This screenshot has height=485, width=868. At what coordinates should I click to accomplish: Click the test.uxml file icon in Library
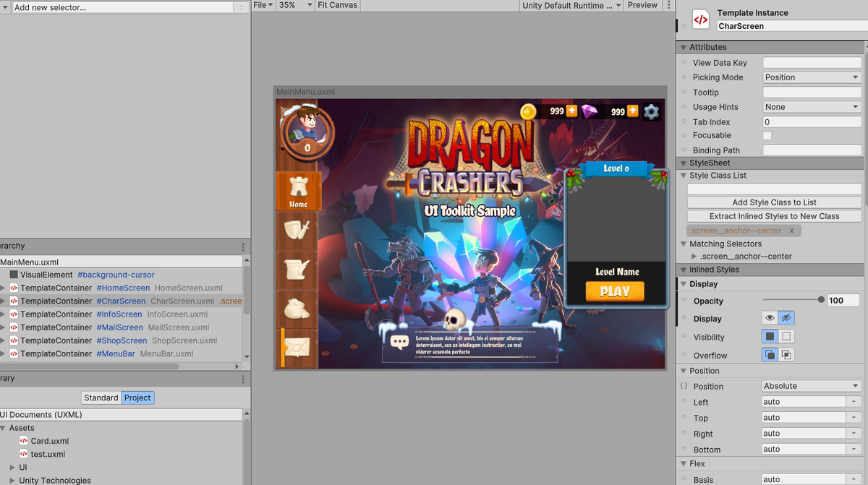coord(24,454)
